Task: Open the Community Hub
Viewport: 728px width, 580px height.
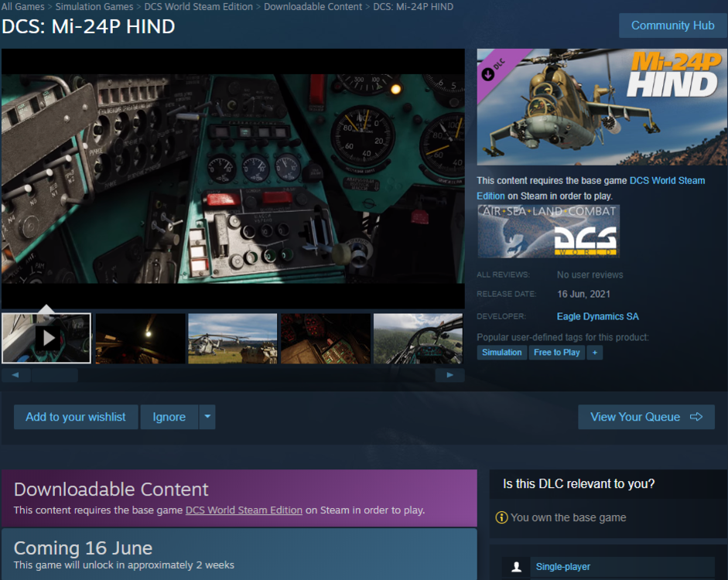Action: (x=673, y=26)
